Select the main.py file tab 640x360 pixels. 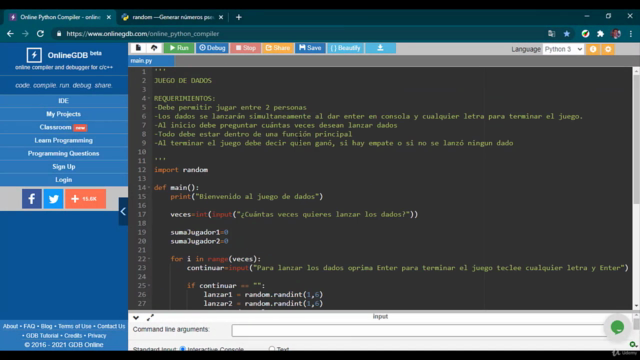(151, 61)
